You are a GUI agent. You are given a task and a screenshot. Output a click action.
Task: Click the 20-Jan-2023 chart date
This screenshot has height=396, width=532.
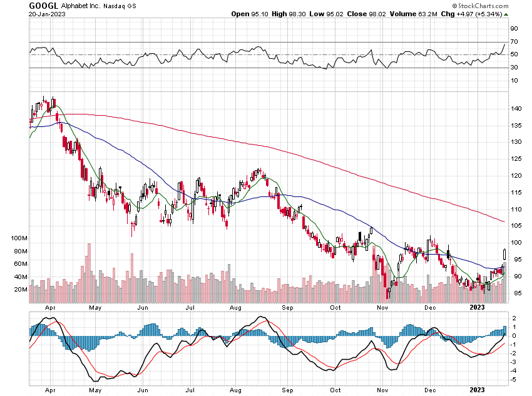47,14
